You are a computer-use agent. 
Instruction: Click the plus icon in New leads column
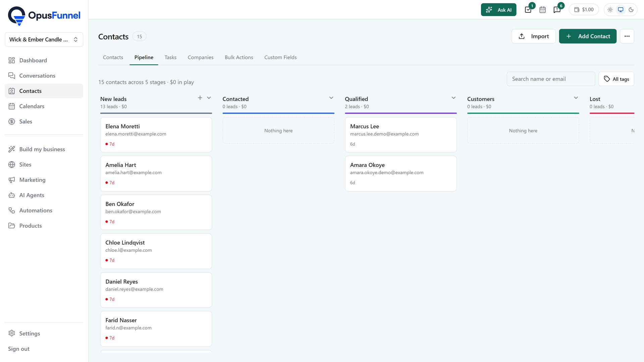[200, 98]
